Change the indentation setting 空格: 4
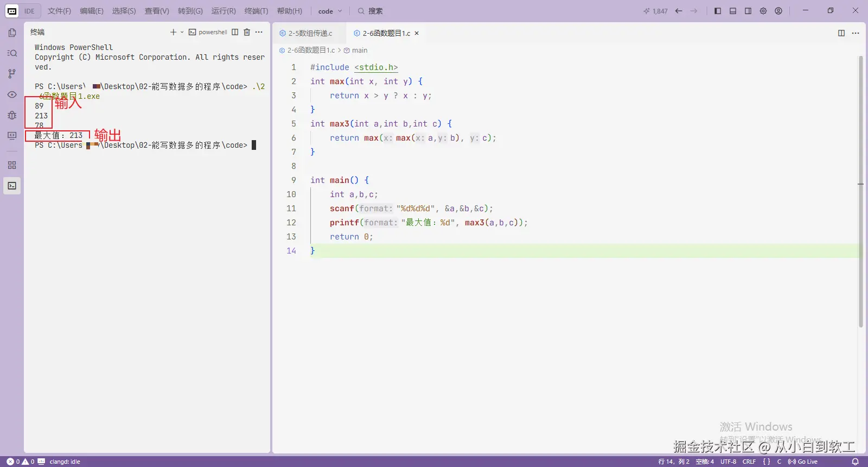Screen dimensions: 868x467 click(705, 462)
